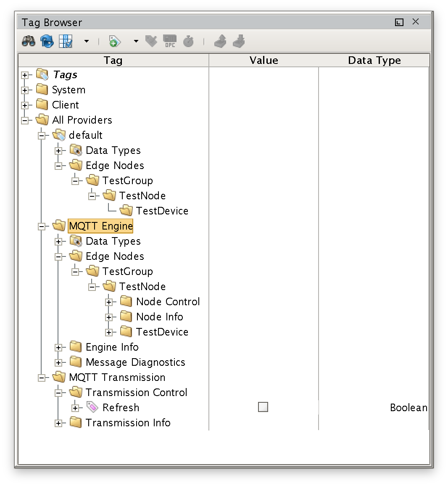Viewport: 448px width, 486px height.
Task: Close the Tag Browser panel
Action: click(x=416, y=22)
